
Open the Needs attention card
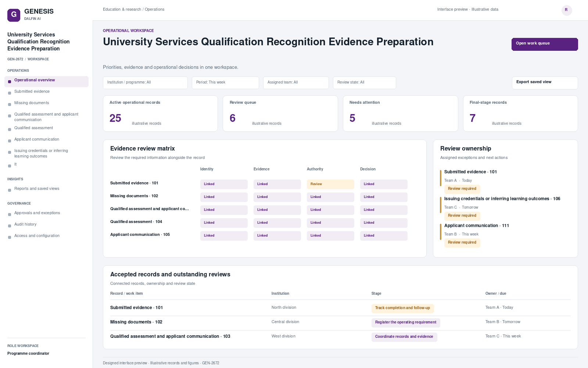401,113
